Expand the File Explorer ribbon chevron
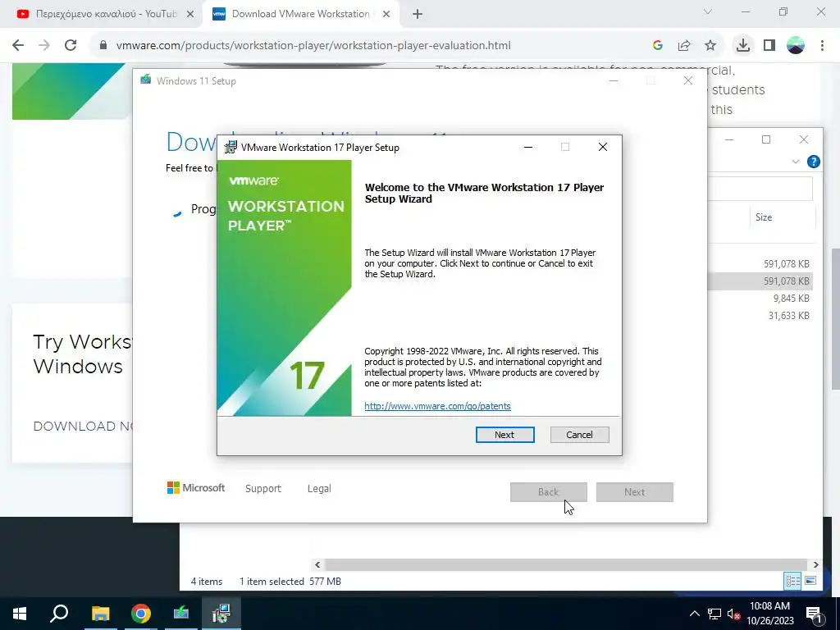This screenshot has width=840, height=630. point(796,162)
